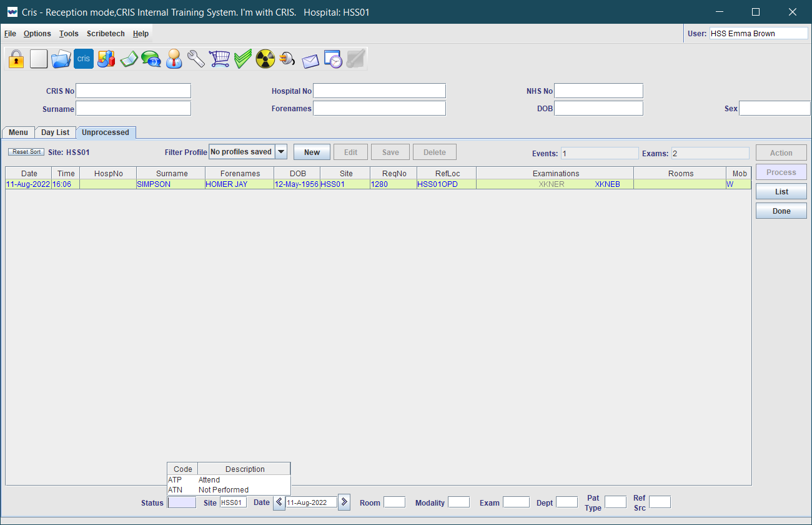Select ATN Not Performed status option
This screenshot has height=525, width=812.
coord(229,490)
